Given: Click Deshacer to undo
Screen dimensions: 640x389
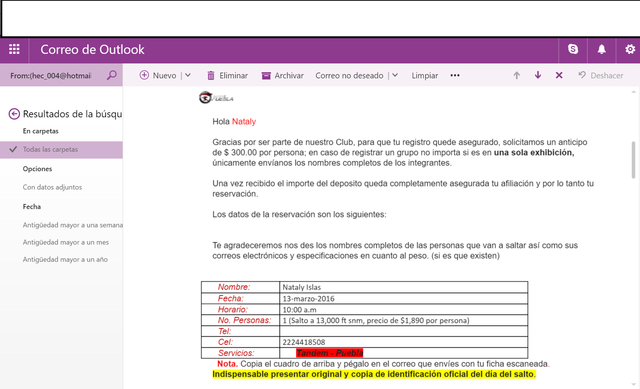Looking at the screenshot, I should (x=601, y=76).
